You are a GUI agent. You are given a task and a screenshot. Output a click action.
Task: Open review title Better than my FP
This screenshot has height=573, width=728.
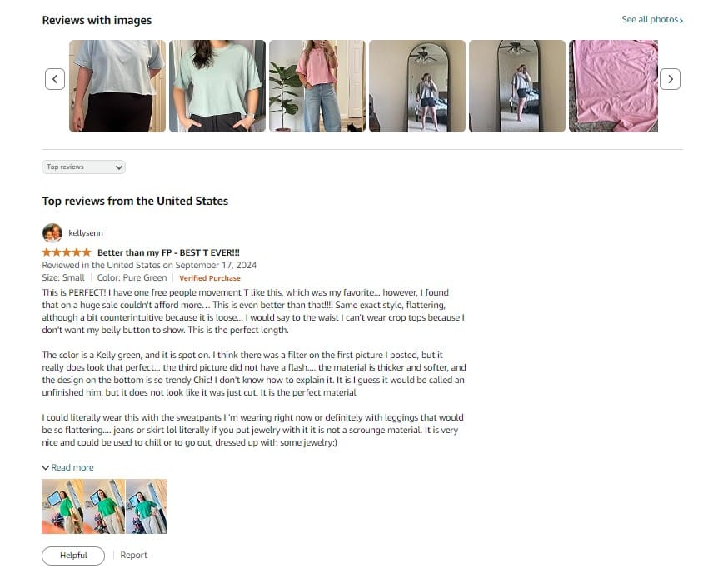(x=168, y=252)
